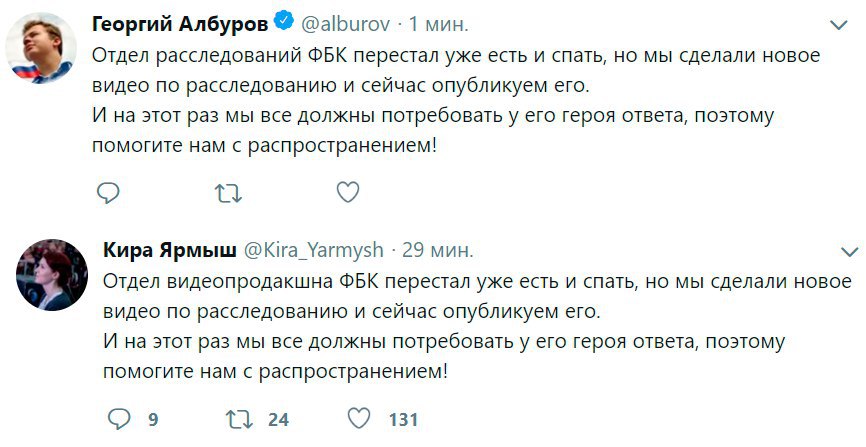866x447 pixels.
Task: Click the 24 retweets count
Action: coord(278,420)
